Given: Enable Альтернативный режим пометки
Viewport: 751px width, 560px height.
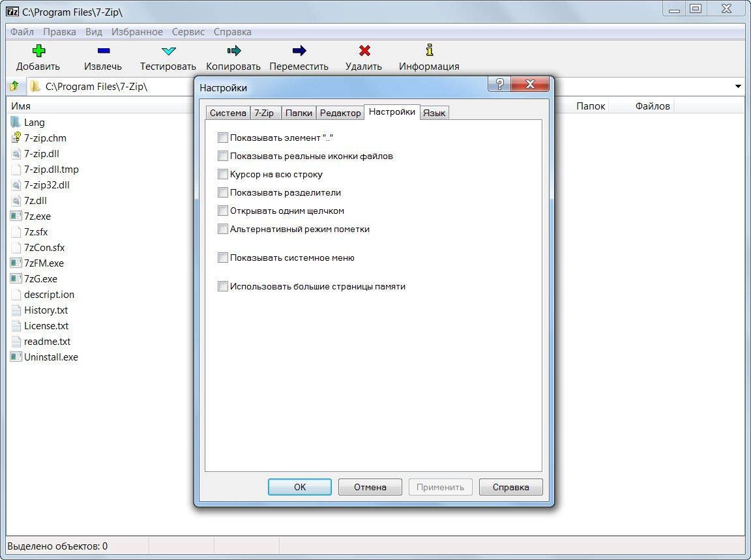Looking at the screenshot, I should pos(223,229).
